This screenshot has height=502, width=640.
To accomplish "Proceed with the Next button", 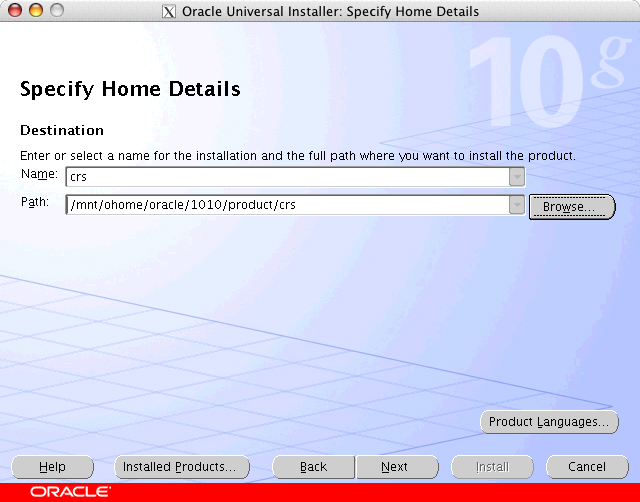I will 395,467.
